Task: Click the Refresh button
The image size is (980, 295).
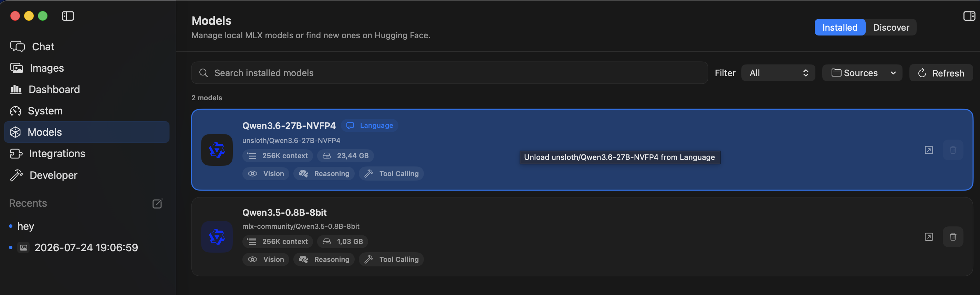Action: click(941, 73)
